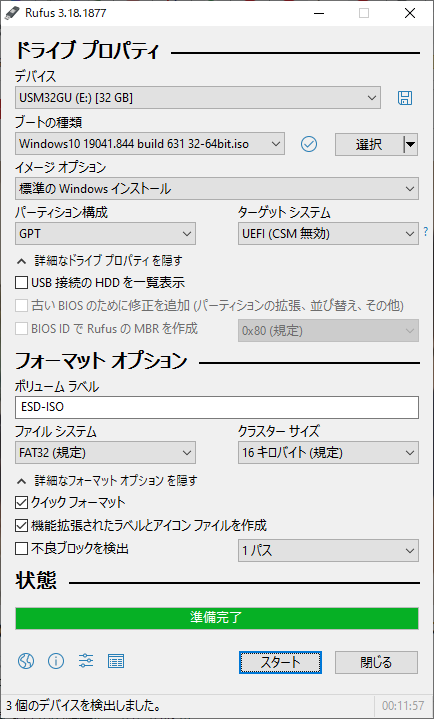Collapse 詳細なドライブ プロパティを隠す section

tap(100, 261)
